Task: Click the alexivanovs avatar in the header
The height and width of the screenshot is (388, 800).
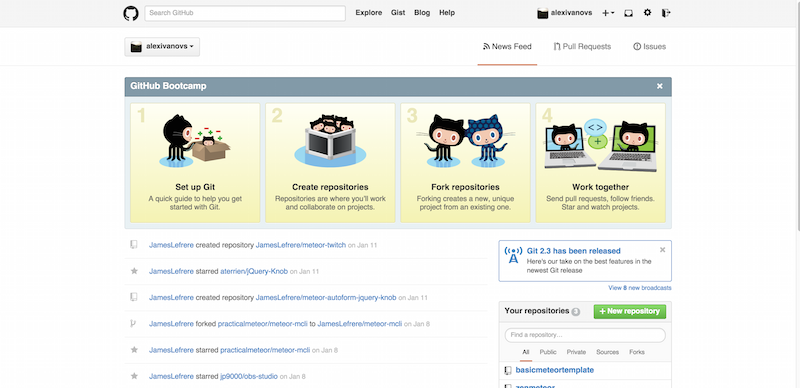Action: tap(543, 13)
